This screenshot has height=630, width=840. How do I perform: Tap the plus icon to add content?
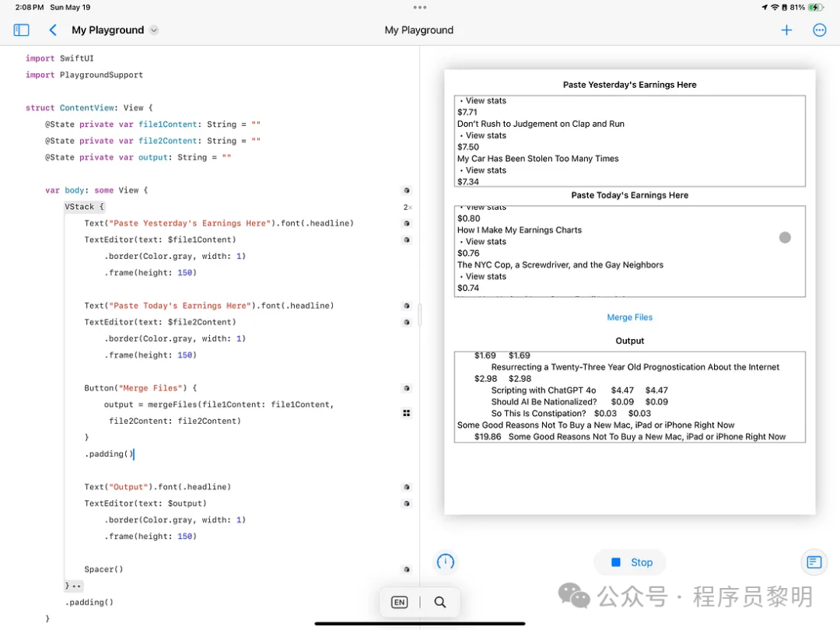tap(786, 30)
